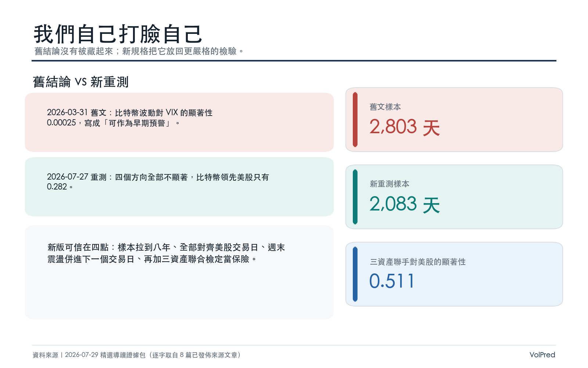The height and width of the screenshot is (368, 588).
Task: Click the title 我們自己打臉自己
Action: (118, 34)
